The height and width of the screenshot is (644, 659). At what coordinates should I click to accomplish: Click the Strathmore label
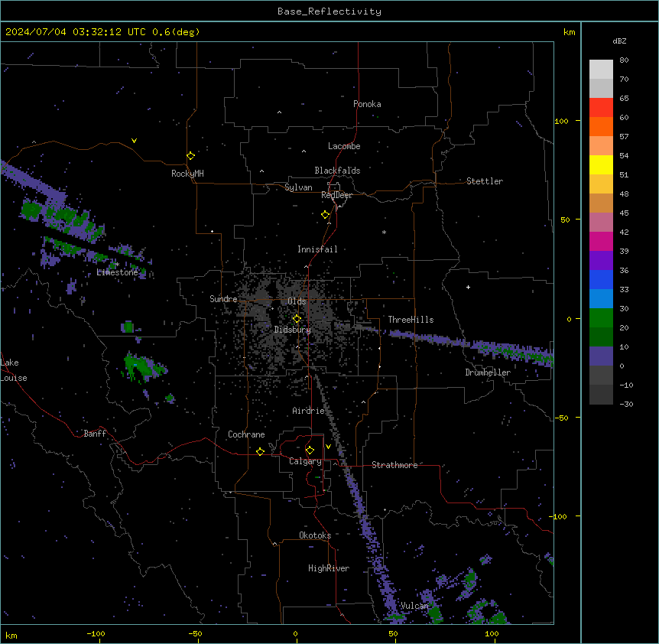tap(394, 465)
